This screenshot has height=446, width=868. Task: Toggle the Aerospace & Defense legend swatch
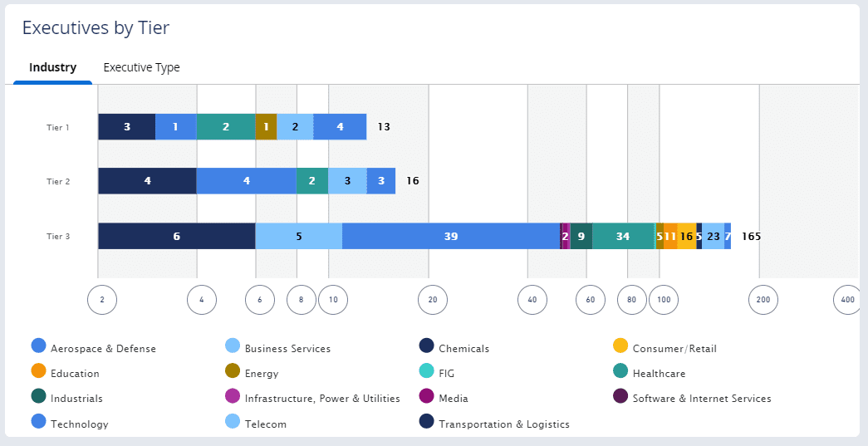point(39,346)
